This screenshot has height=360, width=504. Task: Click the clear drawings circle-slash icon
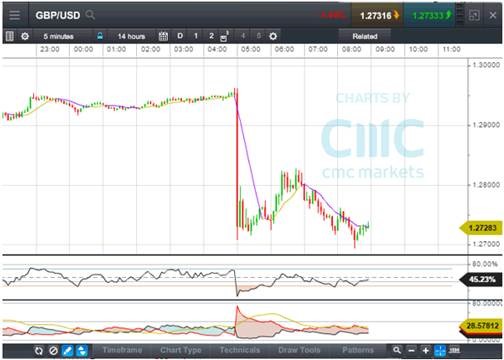(53, 351)
